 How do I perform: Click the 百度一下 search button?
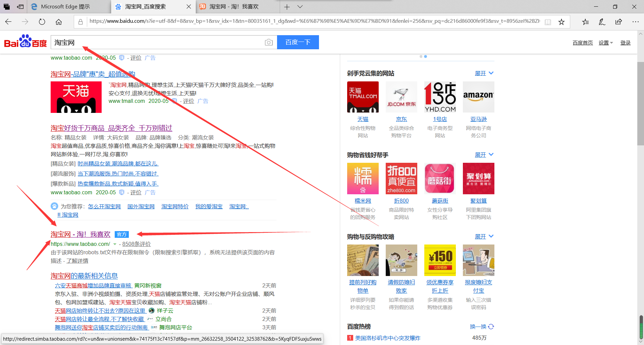[298, 42]
